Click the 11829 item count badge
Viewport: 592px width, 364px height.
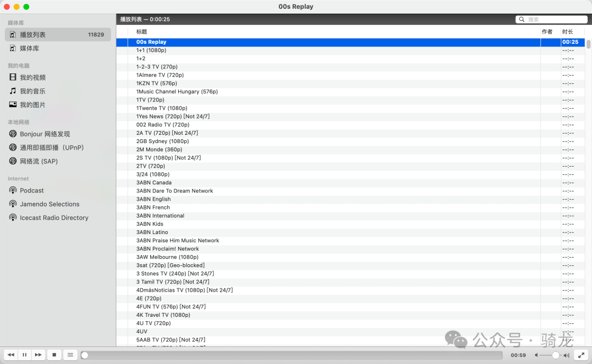tap(96, 35)
